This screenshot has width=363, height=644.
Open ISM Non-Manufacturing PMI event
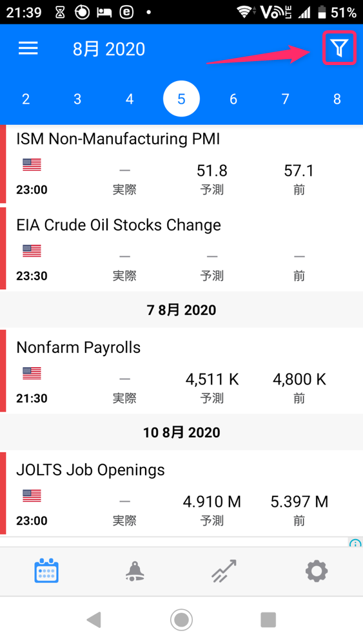pyautogui.click(x=181, y=164)
